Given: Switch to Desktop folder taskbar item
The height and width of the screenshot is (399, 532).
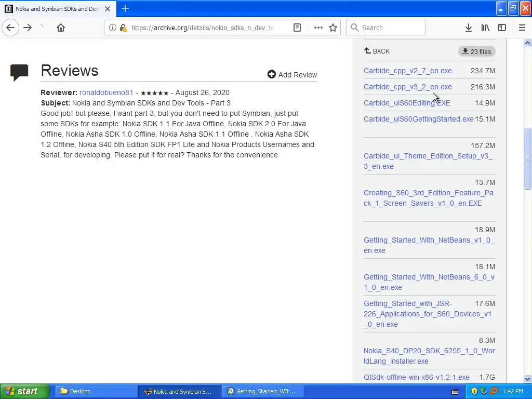Looking at the screenshot, I should 96,391.
